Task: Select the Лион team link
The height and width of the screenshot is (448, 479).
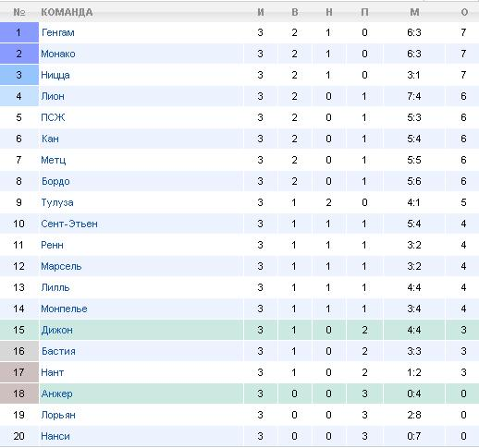Action: (x=53, y=96)
